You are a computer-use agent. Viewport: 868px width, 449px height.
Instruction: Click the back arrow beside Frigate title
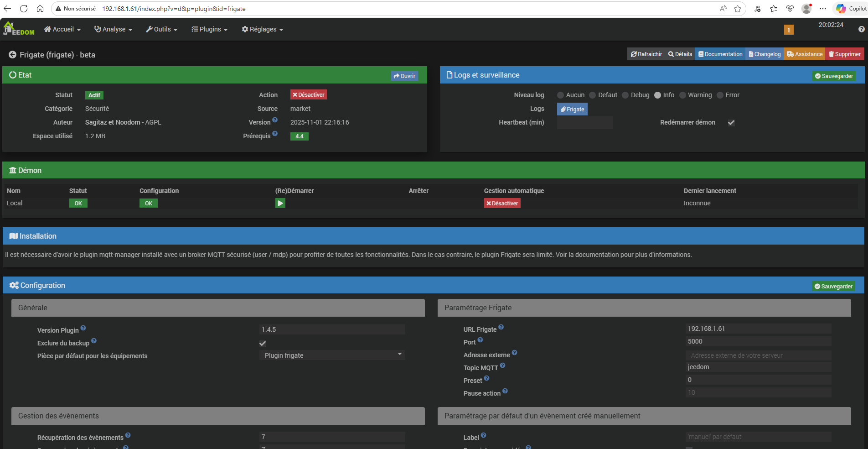(12, 55)
